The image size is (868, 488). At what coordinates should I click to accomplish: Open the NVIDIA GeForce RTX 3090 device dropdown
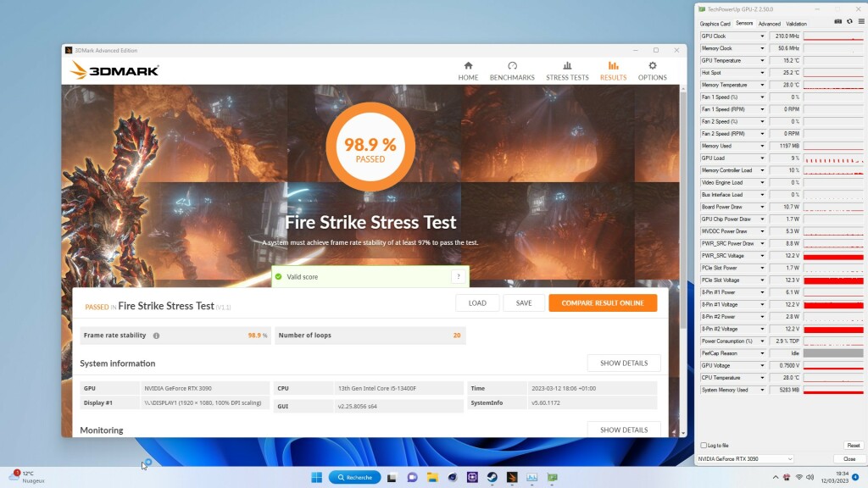[788, 458]
